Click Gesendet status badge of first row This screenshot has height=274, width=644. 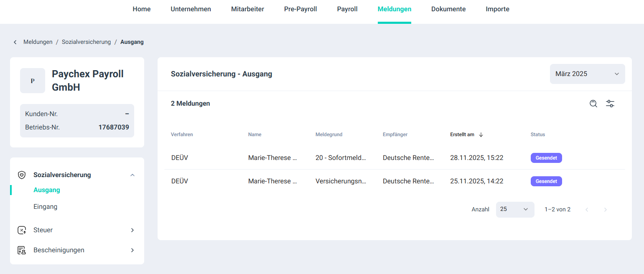546,158
